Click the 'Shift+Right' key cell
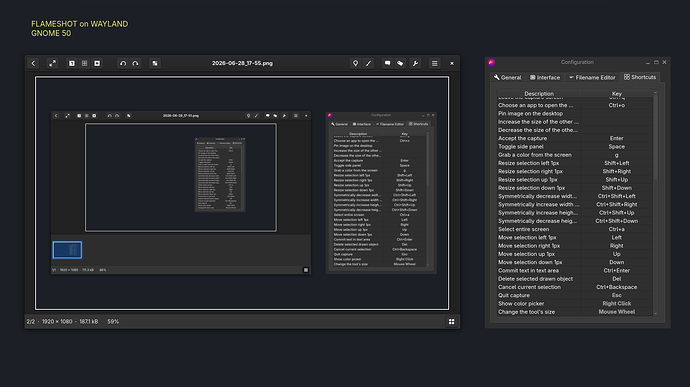 tap(617, 171)
